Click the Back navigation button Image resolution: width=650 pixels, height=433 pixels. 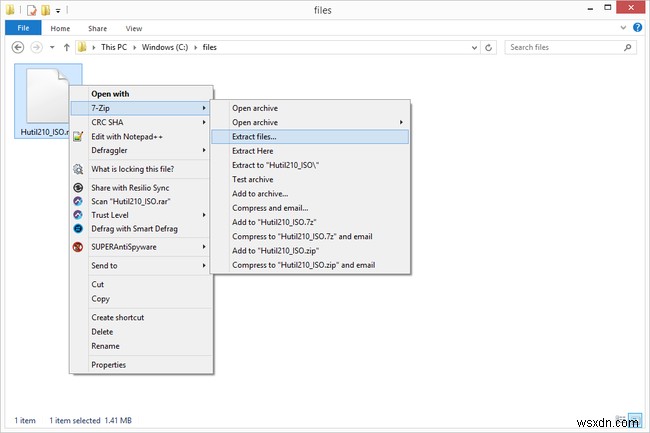(19, 47)
